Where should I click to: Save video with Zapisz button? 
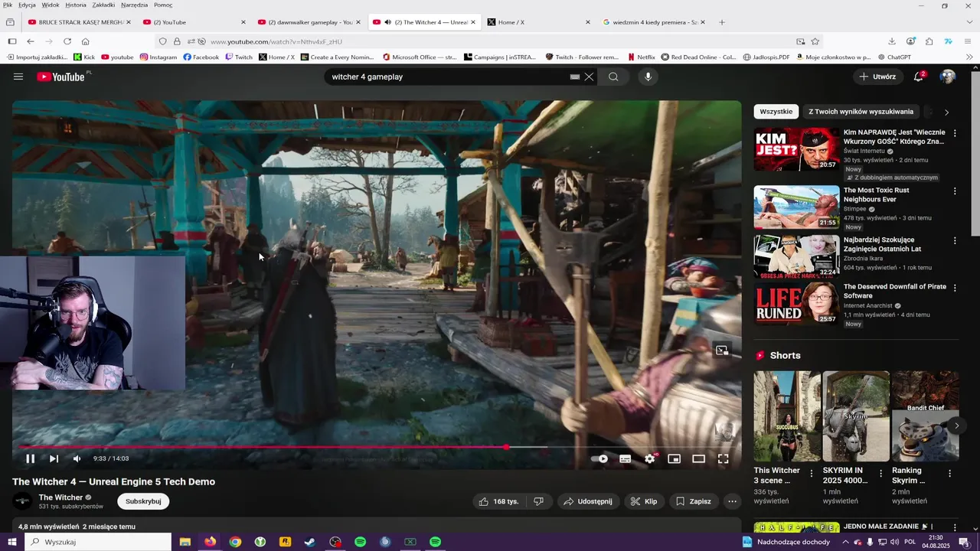[694, 501]
